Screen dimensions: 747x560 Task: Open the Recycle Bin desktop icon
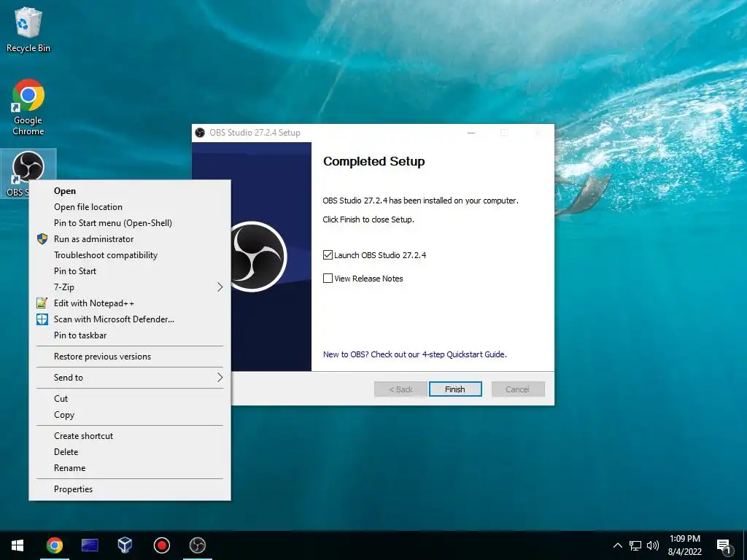tap(28, 29)
